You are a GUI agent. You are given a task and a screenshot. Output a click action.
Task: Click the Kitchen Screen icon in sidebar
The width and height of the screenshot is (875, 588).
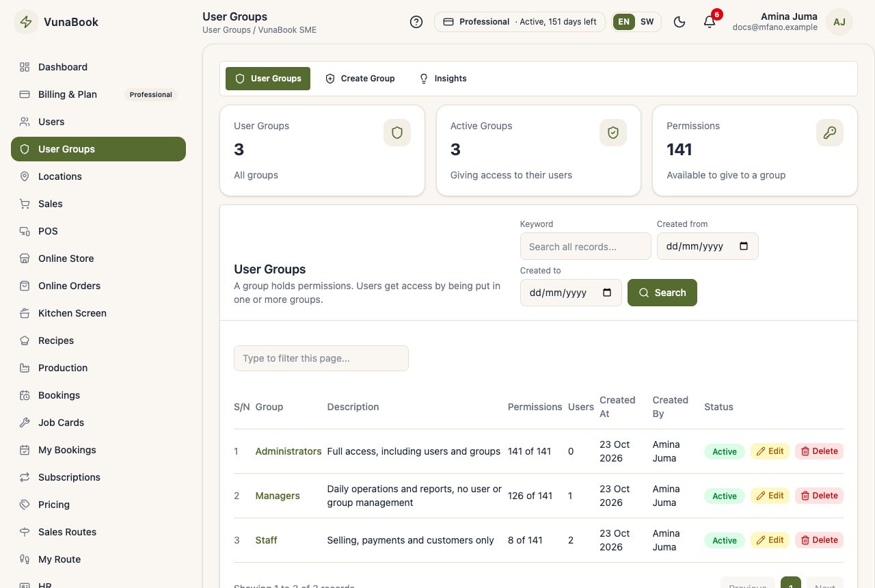(x=25, y=313)
